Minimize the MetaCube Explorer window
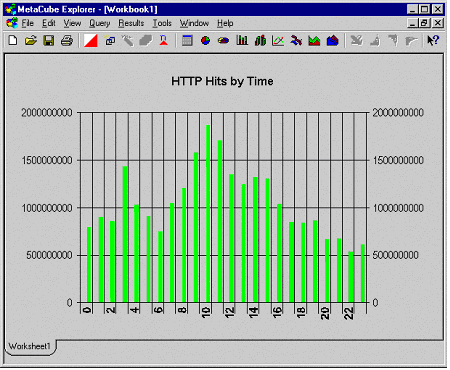This screenshot has height=370, width=450. [x=413, y=9]
